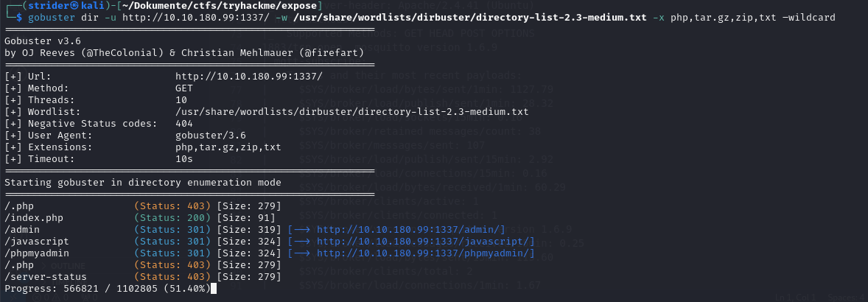
Task: Click the Status: 200 text for index.php
Action: pos(172,218)
